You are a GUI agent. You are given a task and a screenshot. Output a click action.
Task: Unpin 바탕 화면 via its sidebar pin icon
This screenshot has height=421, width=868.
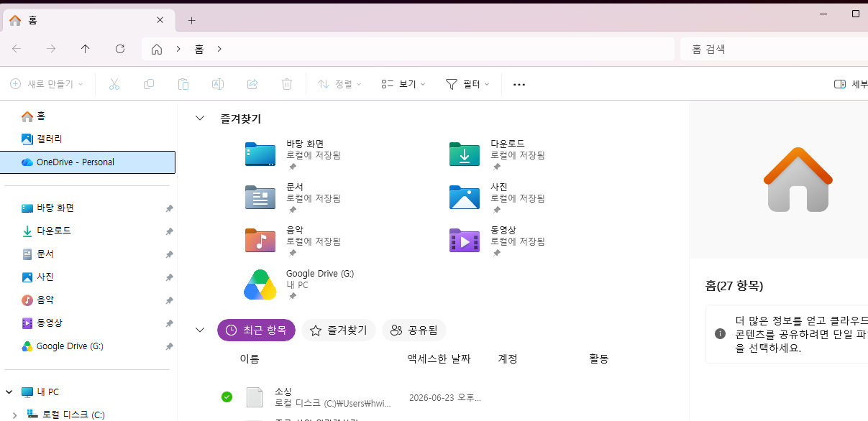[x=169, y=208]
